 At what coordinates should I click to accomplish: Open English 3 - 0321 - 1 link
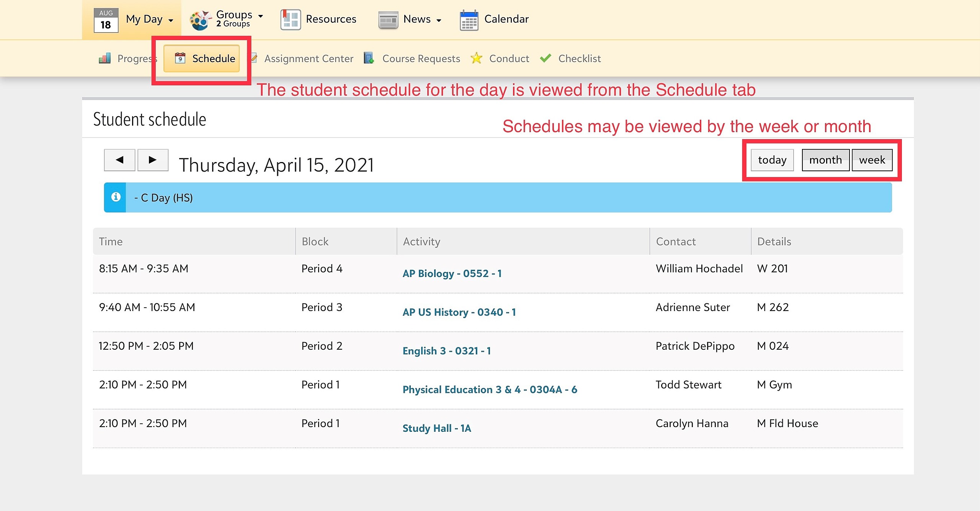[x=446, y=351]
